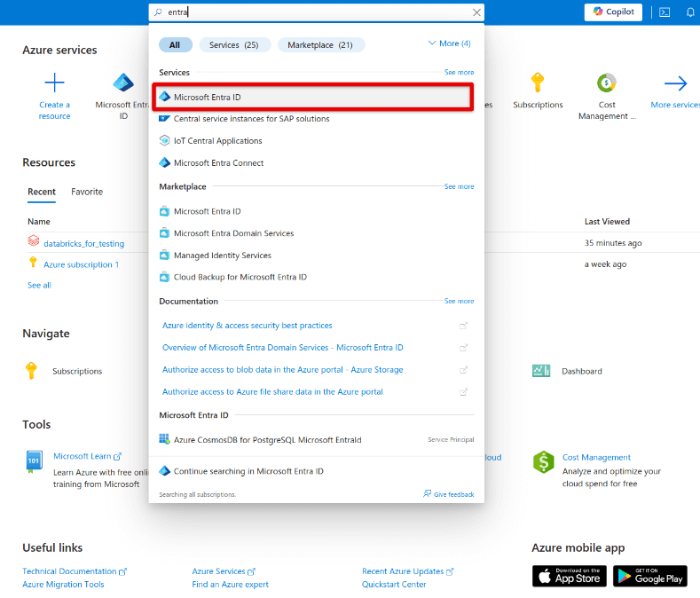Click external link icon for best practices doc
This screenshot has width=700, height=598.
tap(463, 326)
